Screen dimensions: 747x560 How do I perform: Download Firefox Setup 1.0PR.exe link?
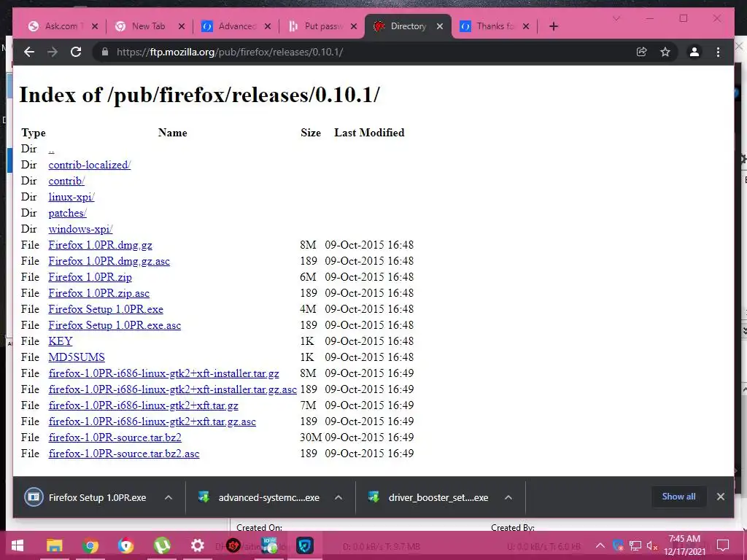pyautogui.click(x=106, y=309)
